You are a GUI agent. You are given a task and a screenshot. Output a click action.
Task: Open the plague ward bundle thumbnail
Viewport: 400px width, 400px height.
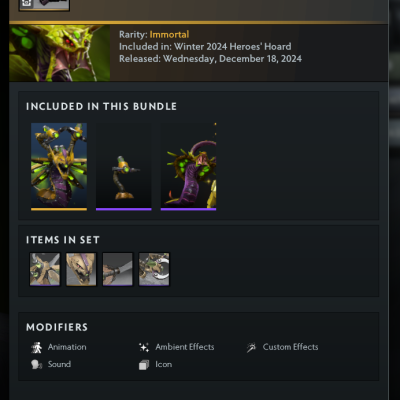pos(124,167)
